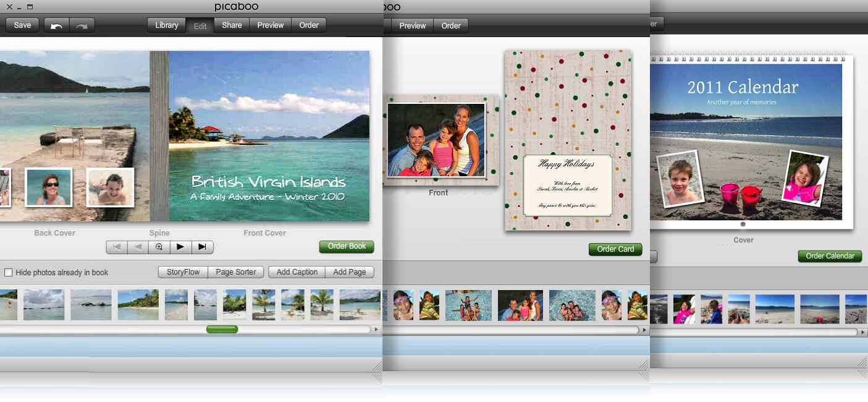
Task: Jump to first page navigation icon
Action: tap(116, 247)
